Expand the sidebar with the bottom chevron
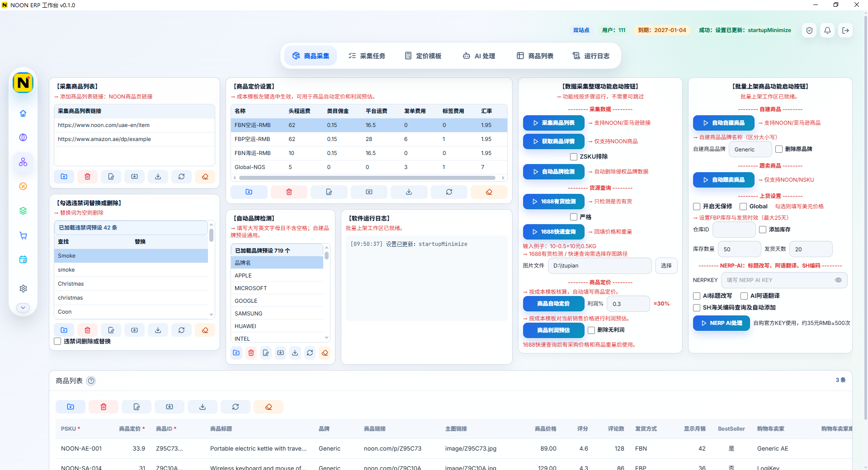 23,307
